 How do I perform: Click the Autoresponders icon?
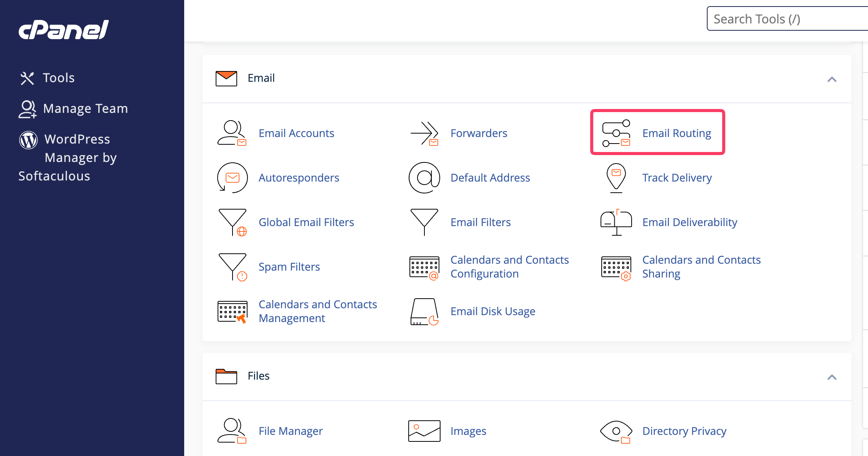pyautogui.click(x=232, y=178)
